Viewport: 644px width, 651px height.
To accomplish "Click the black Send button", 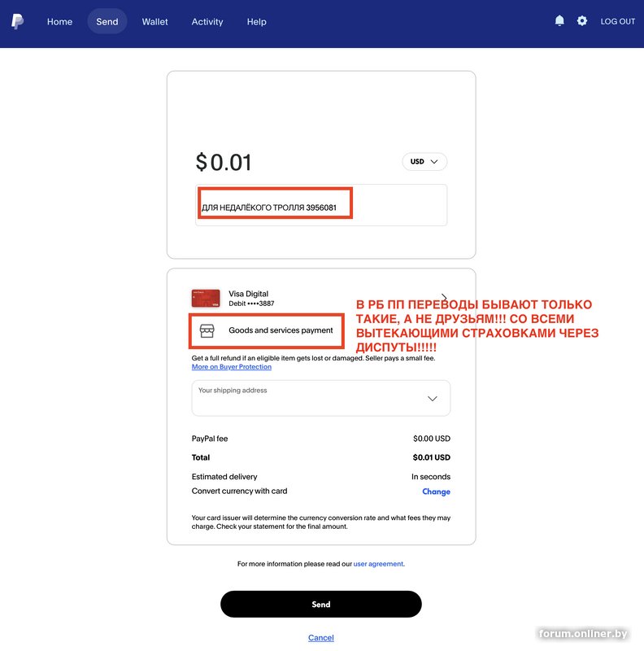I will pos(321,604).
